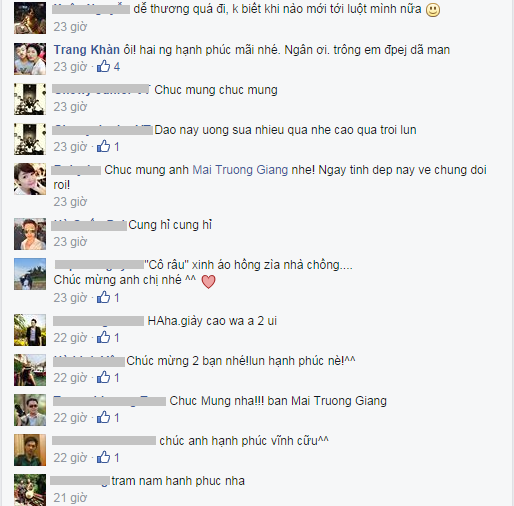514x506 pixels.
Task: Click like icon on 'Dao nay uong sua' comment
Action: (103, 146)
